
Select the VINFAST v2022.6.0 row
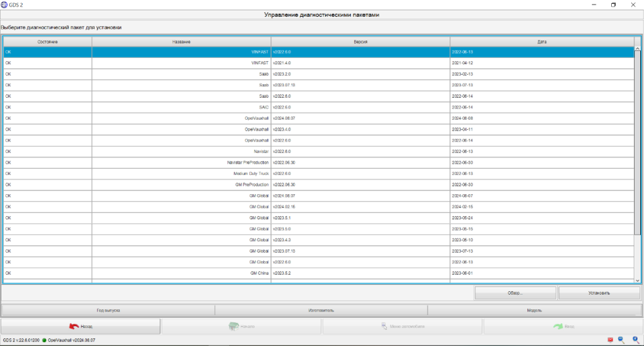(x=319, y=52)
